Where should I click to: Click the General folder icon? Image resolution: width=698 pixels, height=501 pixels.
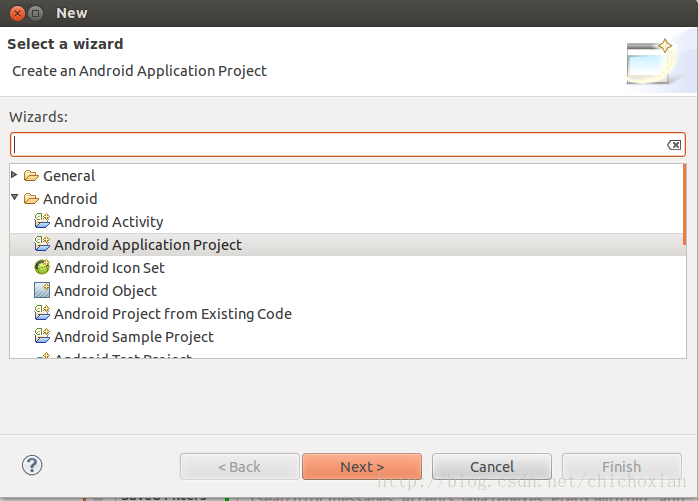(x=31, y=176)
